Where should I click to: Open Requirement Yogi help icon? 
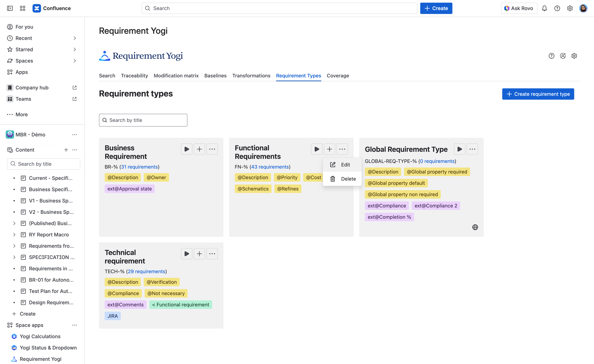click(x=551, y=56)
